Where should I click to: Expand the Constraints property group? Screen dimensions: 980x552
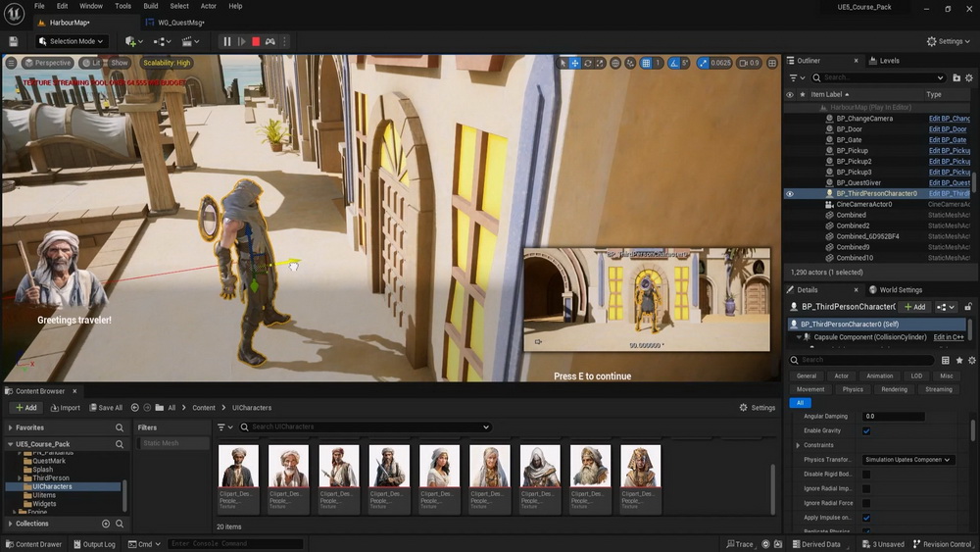point(798,445)
